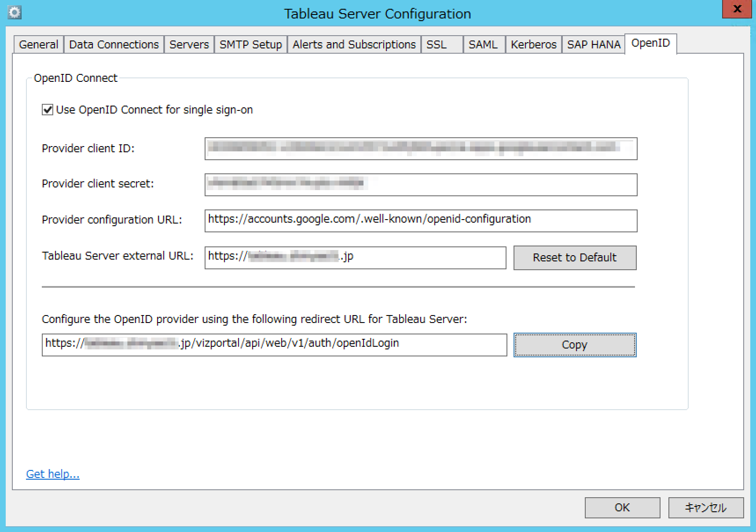Copy the redirect URL
The image size is (756, 532).
(x=575, y=345)
